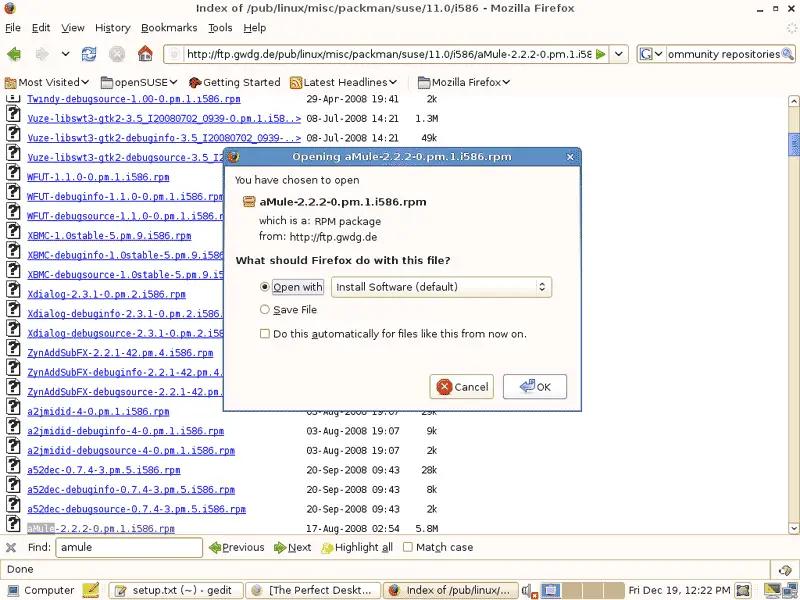The image size is (800, 600).
Task: Expand the openSUSE bookmarks folder
Action: tap(139, 82)
